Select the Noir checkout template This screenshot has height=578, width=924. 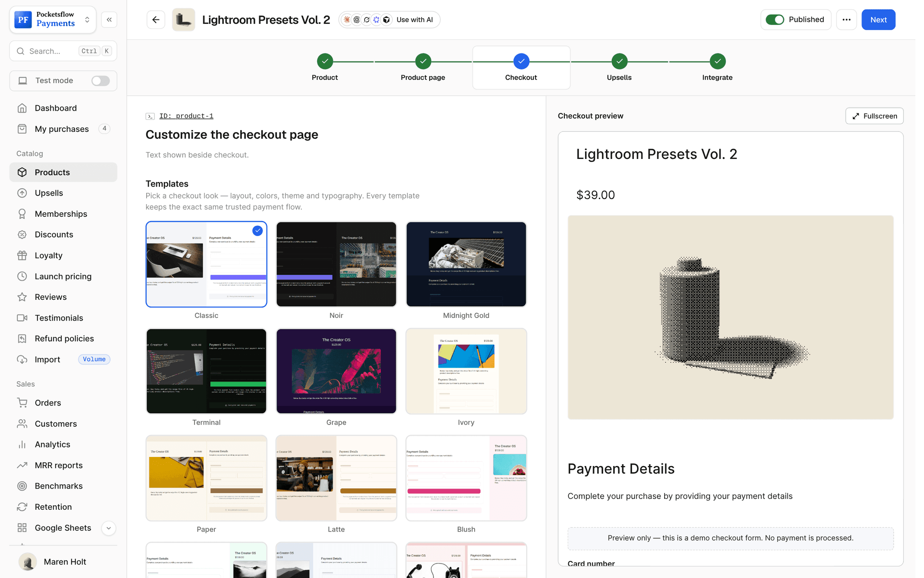336,264
